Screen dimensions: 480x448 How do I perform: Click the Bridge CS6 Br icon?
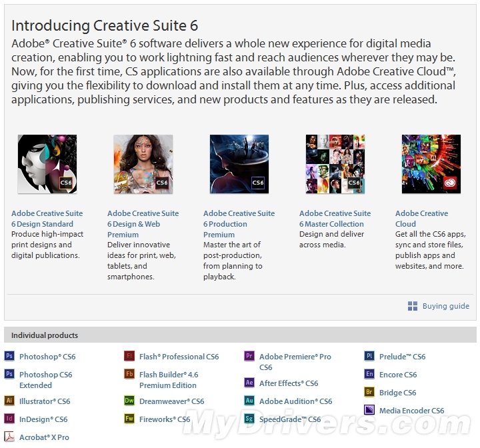pyautogui.click(x=369, y=392)
